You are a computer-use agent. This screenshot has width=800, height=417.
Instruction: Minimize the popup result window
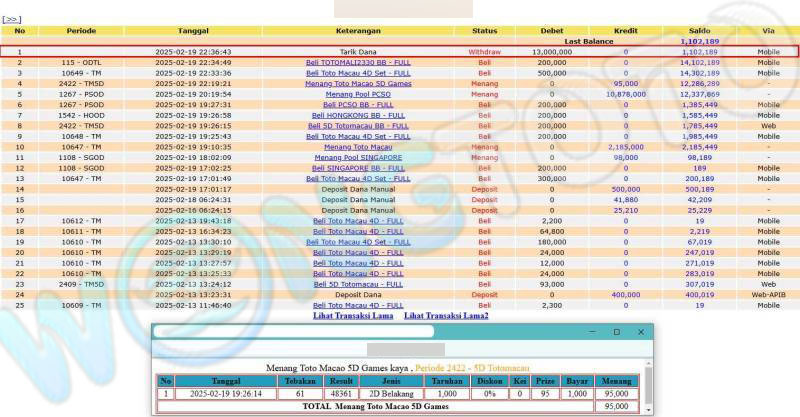(x=588, y=331)
